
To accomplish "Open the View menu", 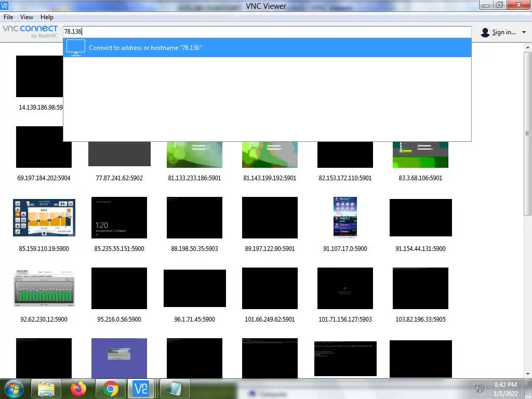I will tap(26, 17).
